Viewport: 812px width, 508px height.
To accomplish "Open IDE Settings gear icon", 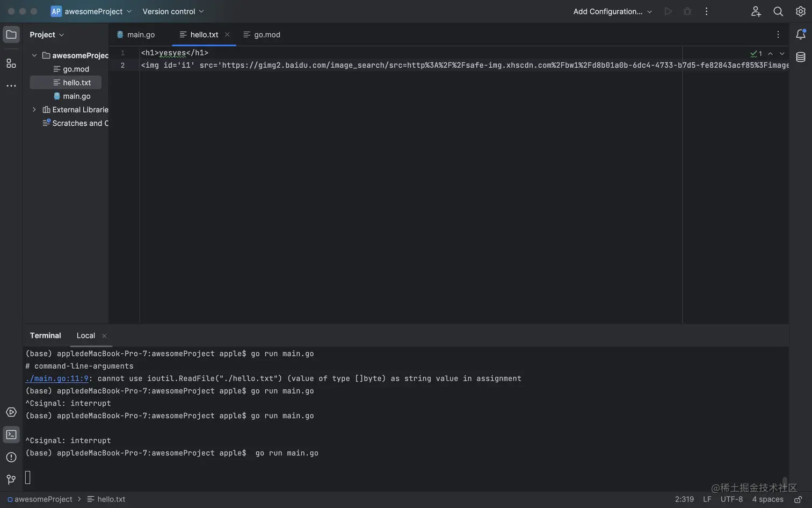I will coord(801,11).
